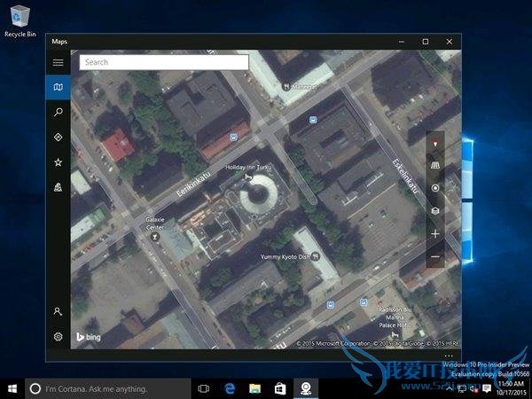Click the Yummy Kyoto Dish restaurant marker
This screenshot has height=399, width=532.
click(x=316, y=256)
